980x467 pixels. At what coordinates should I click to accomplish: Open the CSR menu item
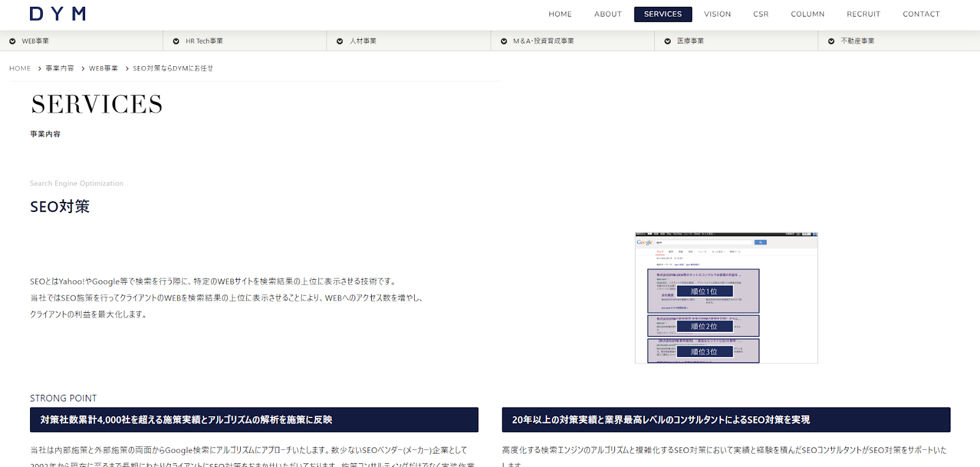(x=761, y=14)
